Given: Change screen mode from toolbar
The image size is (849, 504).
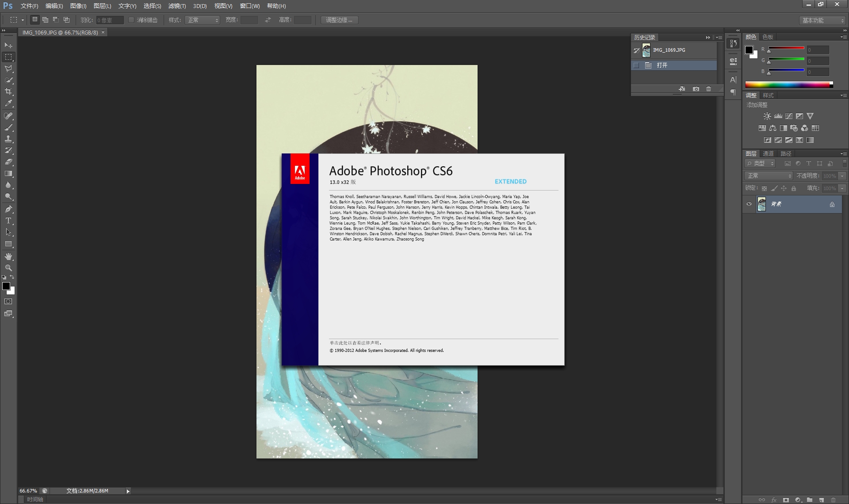Looking at the screenshot, I should click(x=8, y=313).
